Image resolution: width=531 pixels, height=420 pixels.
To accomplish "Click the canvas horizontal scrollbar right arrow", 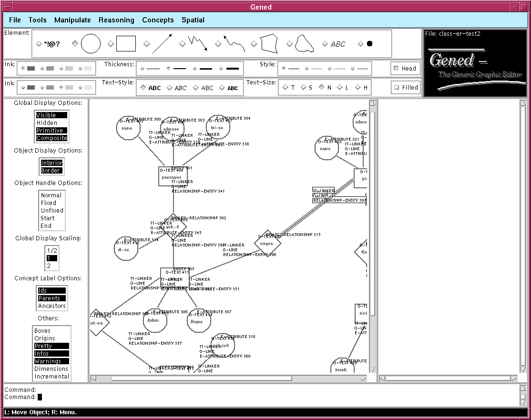I will coord(364,379).
